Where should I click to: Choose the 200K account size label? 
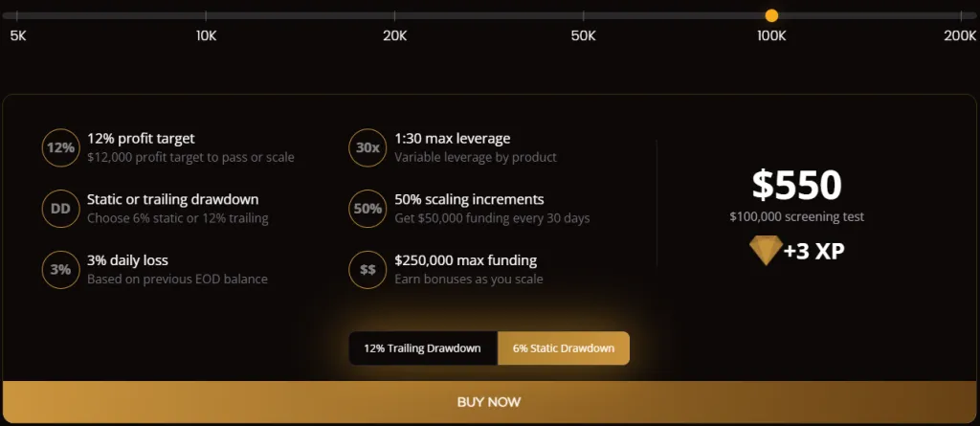tap(960, 35)
